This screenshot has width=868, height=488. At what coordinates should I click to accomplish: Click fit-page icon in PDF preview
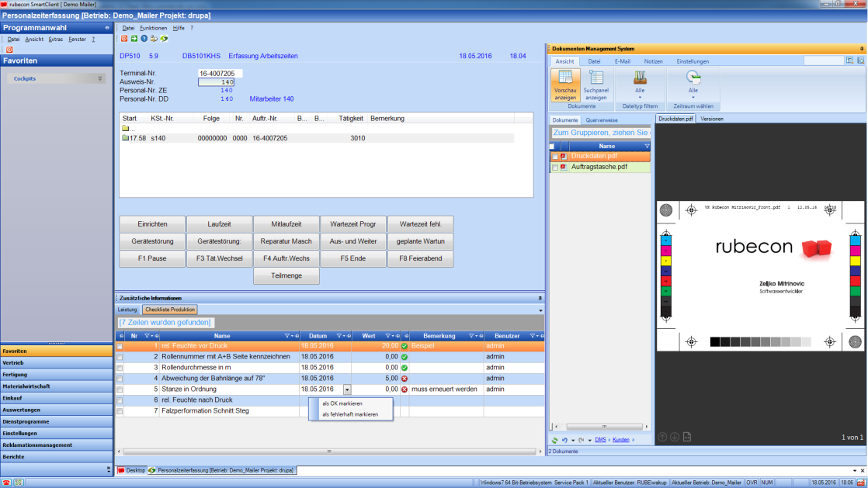click(x=687, y=437)
